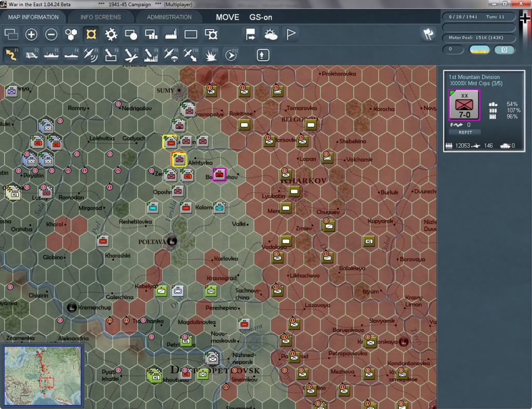Select the magenta-highlighted unit near Bogodukhov
The height and width of the screenshot is (409, 532).
pyautogui.click(x=219, y=175)
